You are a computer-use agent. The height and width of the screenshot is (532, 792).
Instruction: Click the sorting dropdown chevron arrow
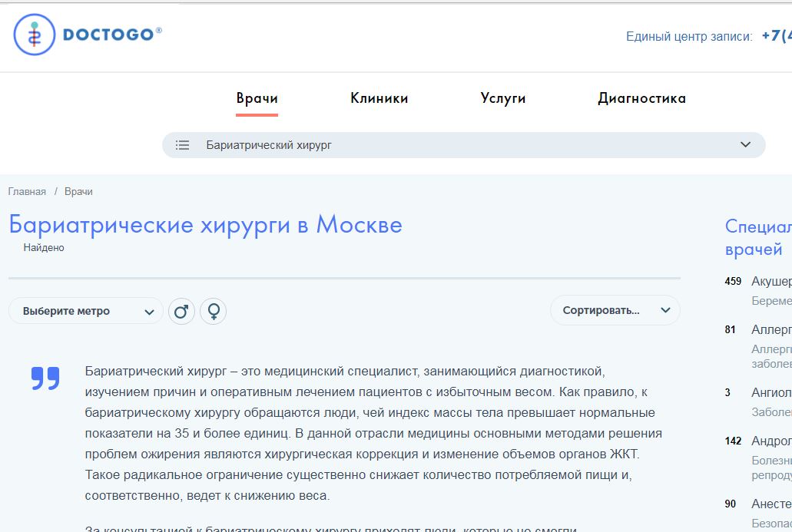[665, 310]
